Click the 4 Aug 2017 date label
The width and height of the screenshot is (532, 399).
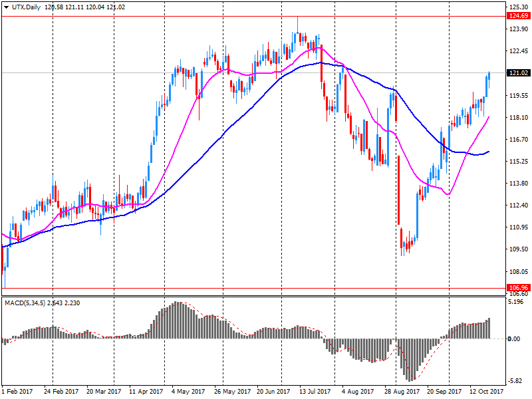[358, 392]
